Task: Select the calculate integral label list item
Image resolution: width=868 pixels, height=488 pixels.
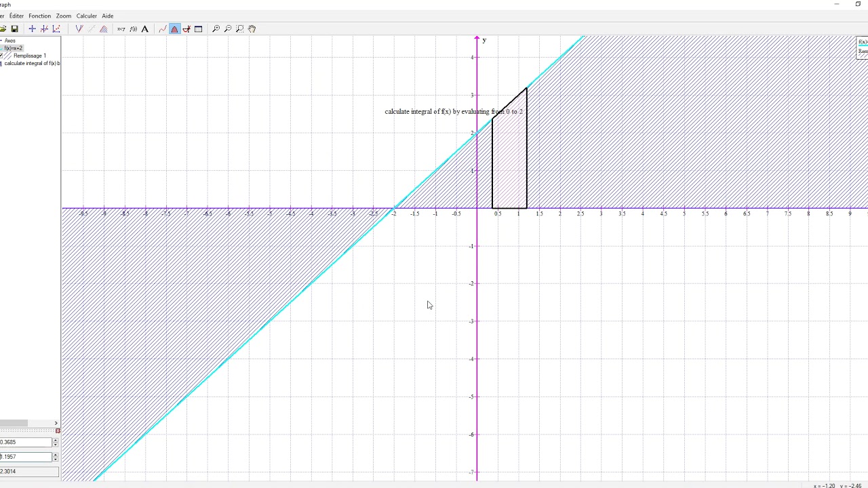Action: point(32,63)
